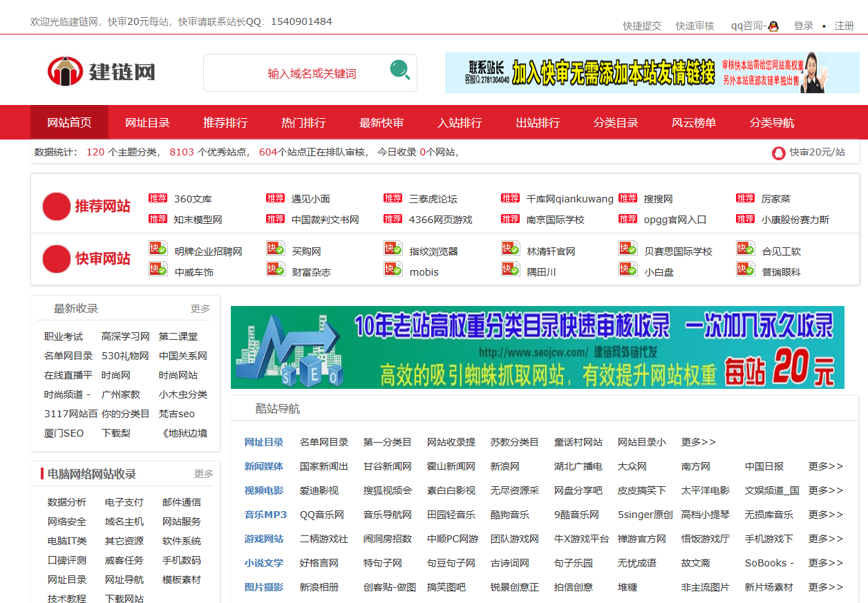Click the 快 badge icon beside 指纹浏览器
The width and height of the screenshot is (868, 603).
pyautogui.click(x=393, y=249)
